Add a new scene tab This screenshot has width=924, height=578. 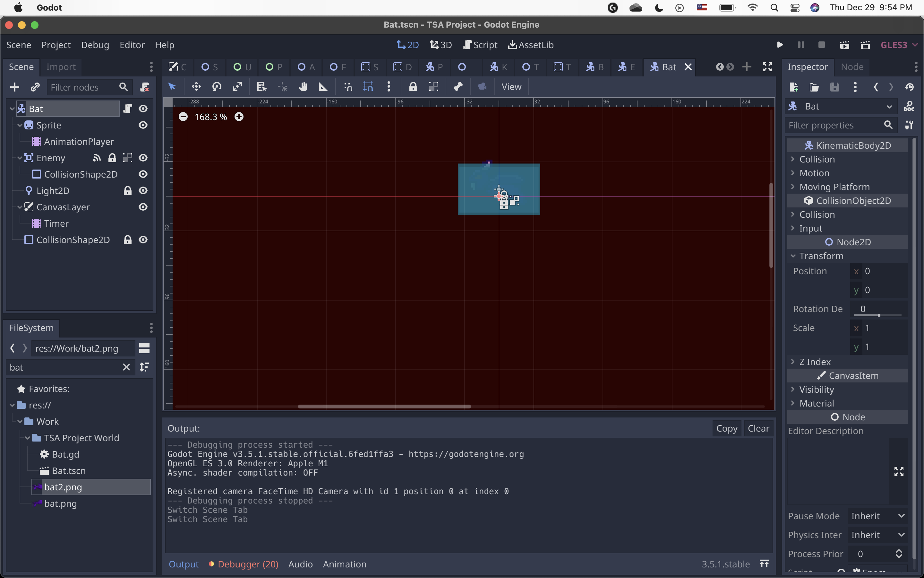[747, 67]
